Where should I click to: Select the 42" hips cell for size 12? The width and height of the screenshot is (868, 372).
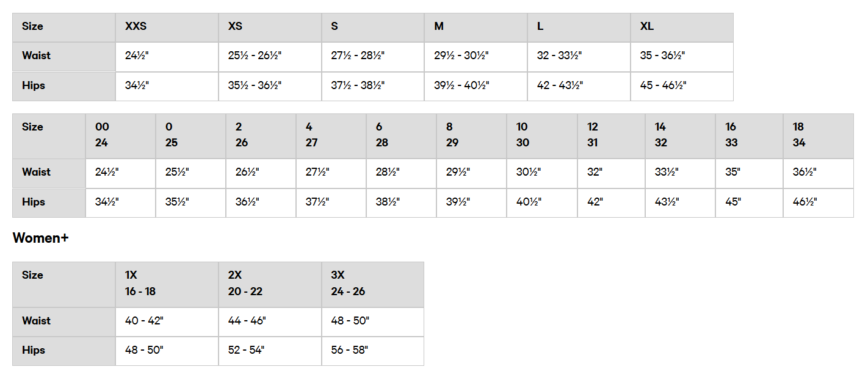[x=611, y=202]
